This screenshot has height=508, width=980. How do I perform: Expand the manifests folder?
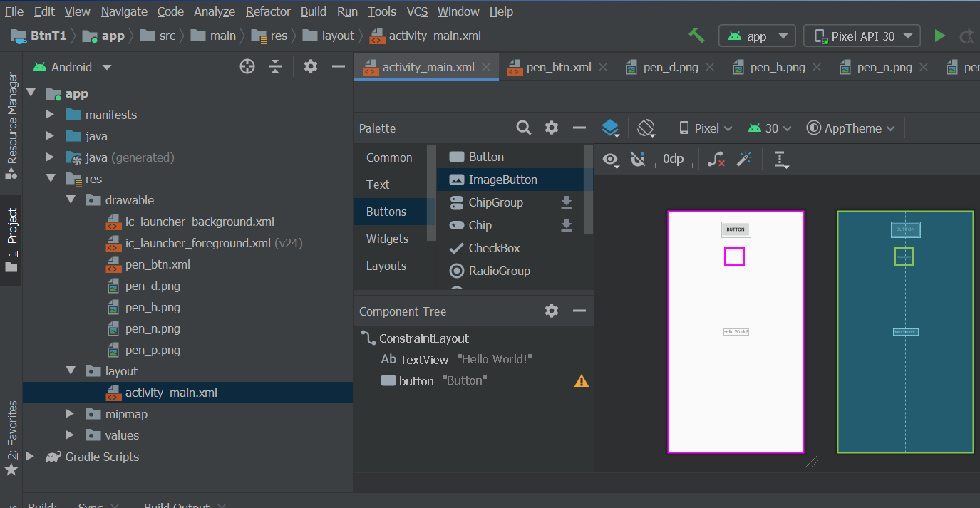pyautogui.click(x=49, y=115)
